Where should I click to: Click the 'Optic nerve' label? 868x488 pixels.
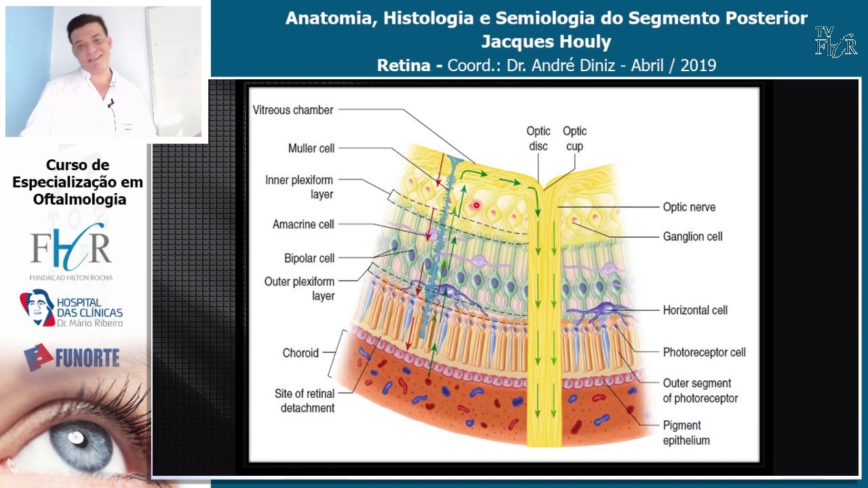(x=689, y=207)
